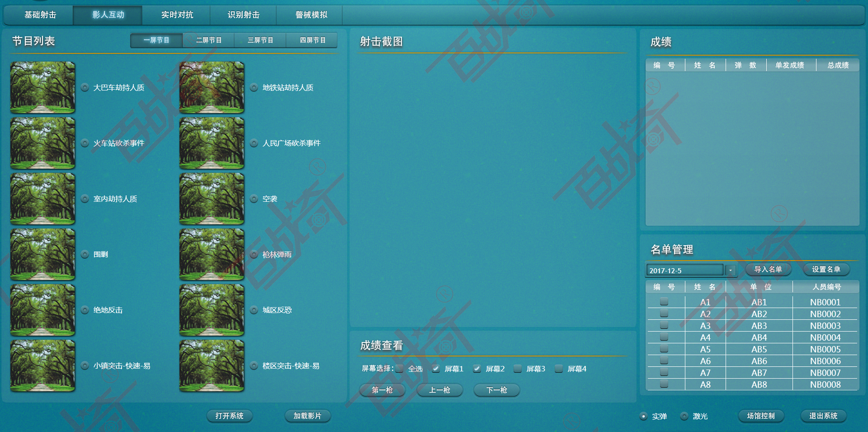Click the 围剿 program thumbnail
Image resolution: width=868 pixels, height=432 pixels.
pos(42,254)
